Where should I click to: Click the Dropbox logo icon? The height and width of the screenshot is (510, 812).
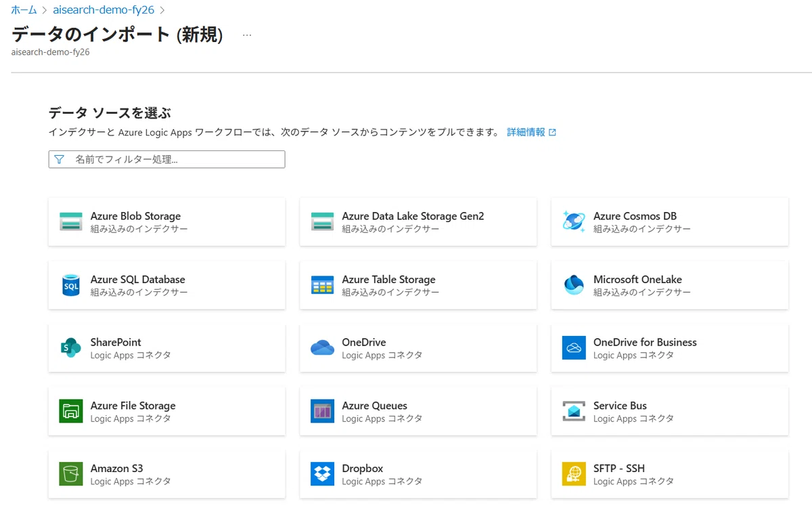coord(322,474)
